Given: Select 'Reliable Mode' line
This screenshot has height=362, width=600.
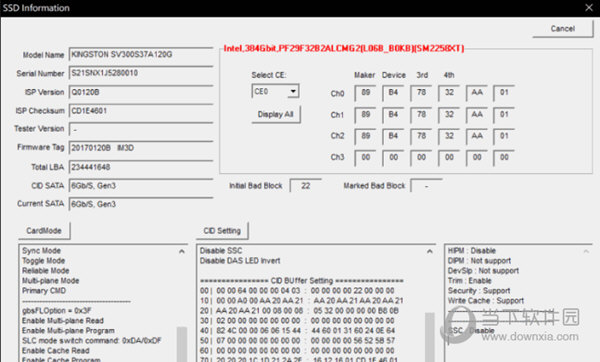Looking at the screenshot, I should (46, 271).
